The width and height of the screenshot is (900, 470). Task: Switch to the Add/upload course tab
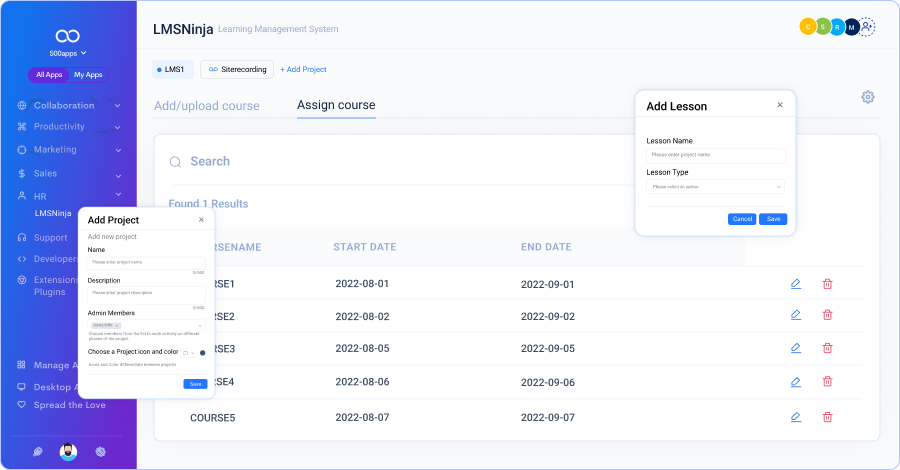(x=206, y=106)
